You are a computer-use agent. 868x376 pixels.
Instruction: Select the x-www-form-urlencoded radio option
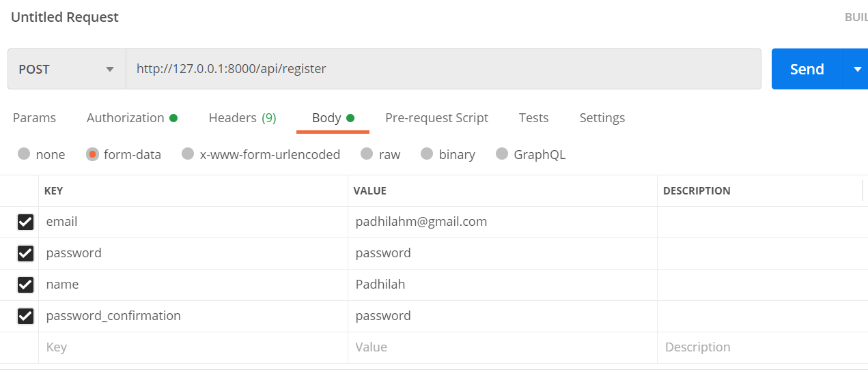[188, 154]
